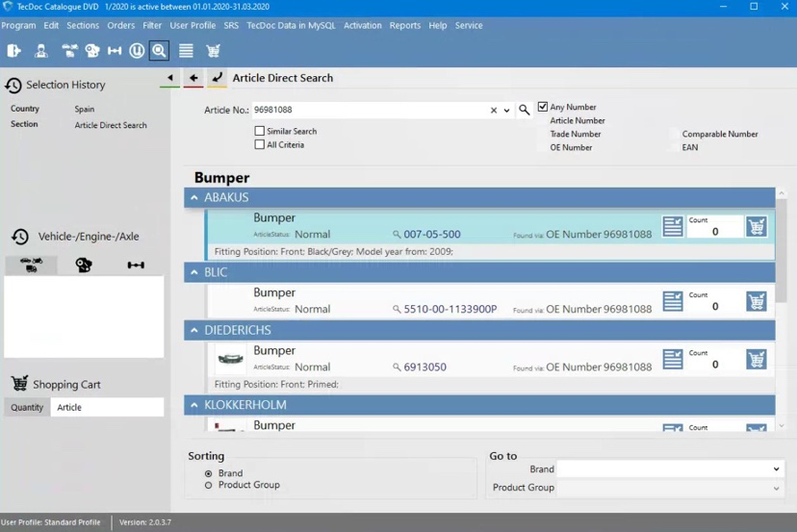Click the DIEDERICHS bumper thumbnail image
797x532 pixels.
tap(230, 359)
